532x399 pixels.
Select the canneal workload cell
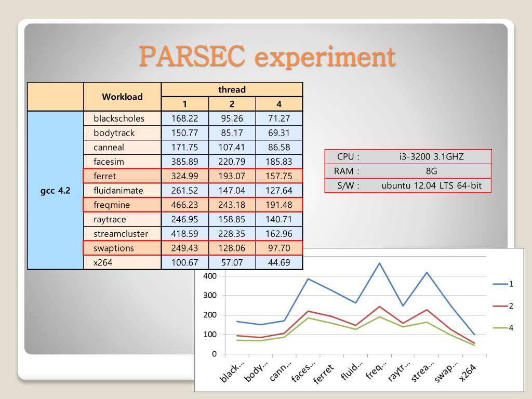pos(122,147)
